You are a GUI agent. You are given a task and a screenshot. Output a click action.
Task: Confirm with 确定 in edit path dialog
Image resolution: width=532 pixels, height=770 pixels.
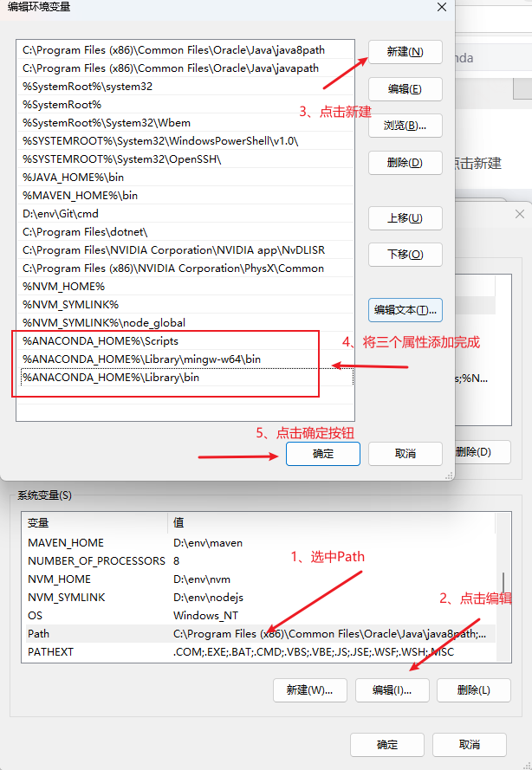coord(323,454)
